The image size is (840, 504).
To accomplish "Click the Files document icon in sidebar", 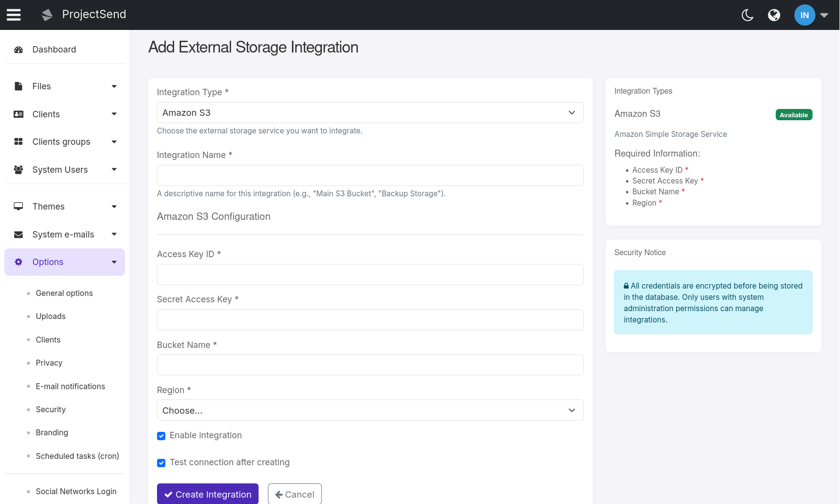I will pyautogui.click(x=18, y=86).
